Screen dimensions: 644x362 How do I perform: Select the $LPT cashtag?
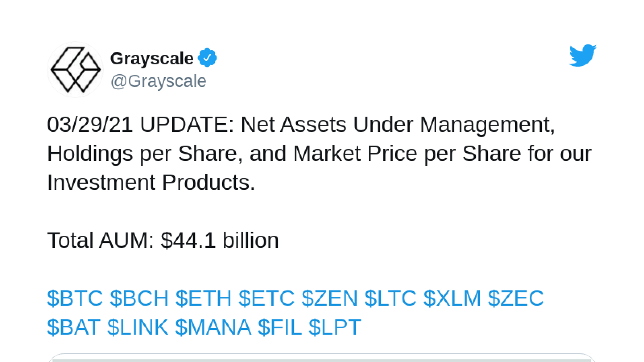(335, 327)
